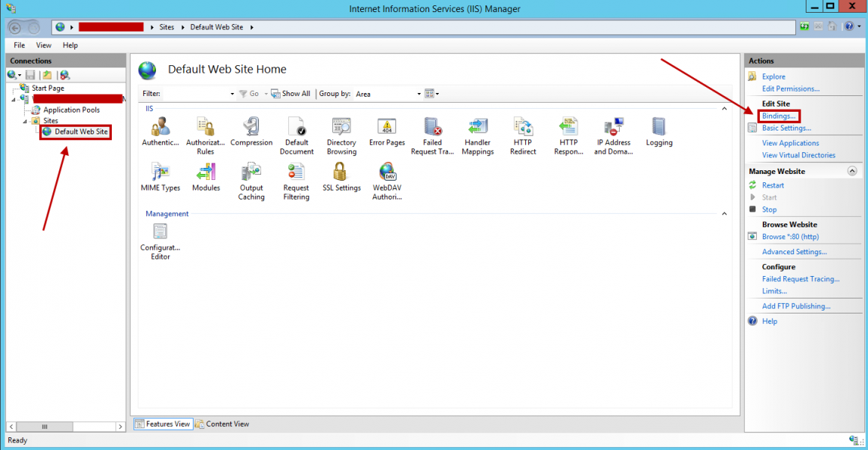Click Browse *:80 (http) link

coord(791,236)
